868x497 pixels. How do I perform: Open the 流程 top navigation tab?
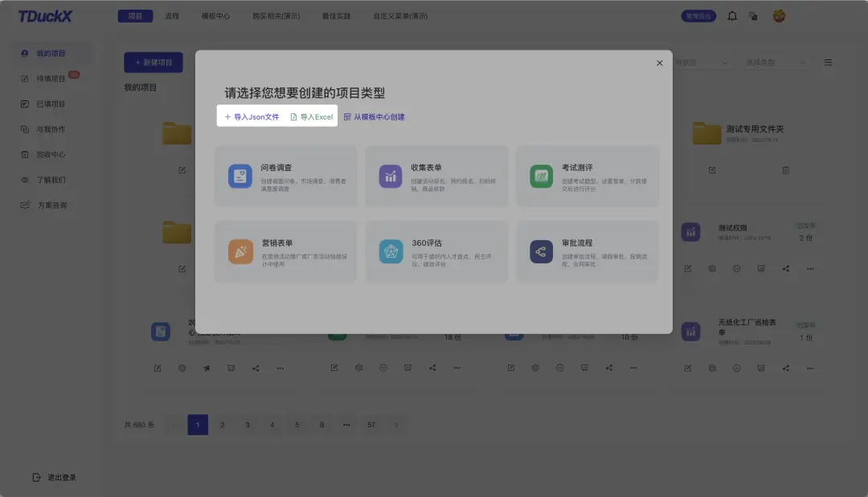click(172, 16)
